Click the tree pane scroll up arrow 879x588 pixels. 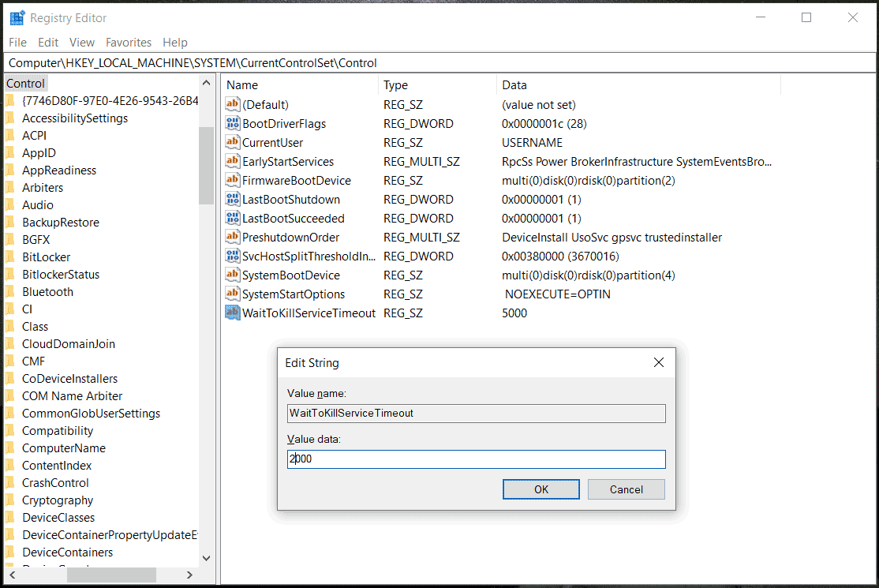pos(207,84)
